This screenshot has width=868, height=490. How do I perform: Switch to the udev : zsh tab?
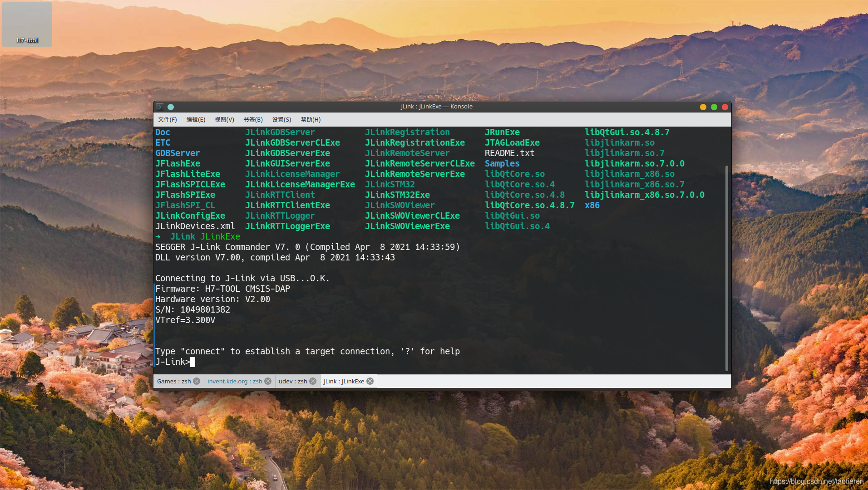293,381
